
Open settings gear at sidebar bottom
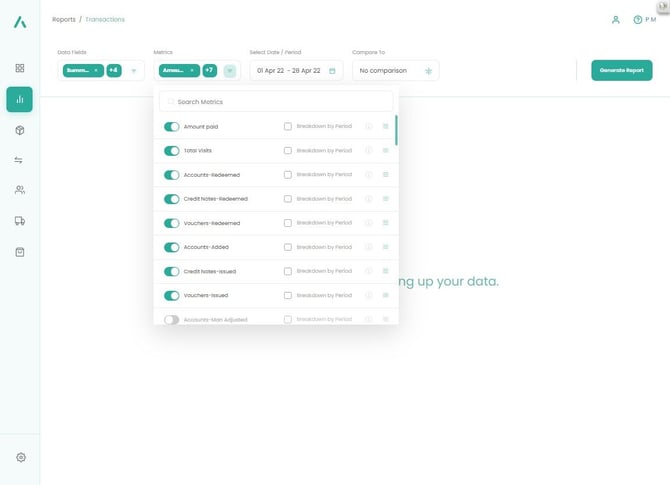coord(20,457)
